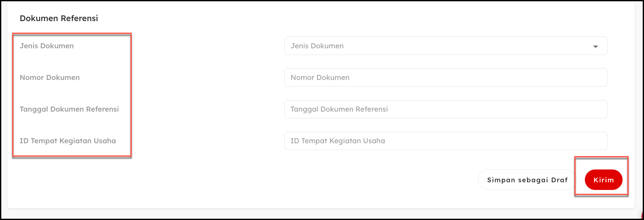The height and width of the screenshot is (220, 644).
Task: Click the Jenis Dokumen dropdown arrow
Action: coord(595,46)
